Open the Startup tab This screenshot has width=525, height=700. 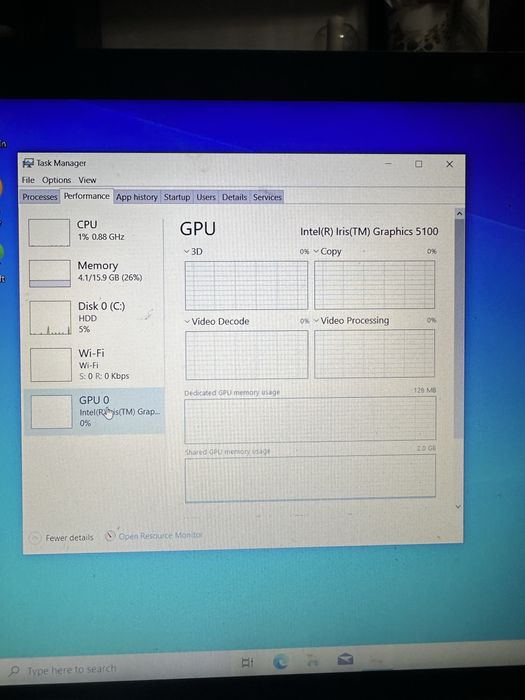(177, 197)
